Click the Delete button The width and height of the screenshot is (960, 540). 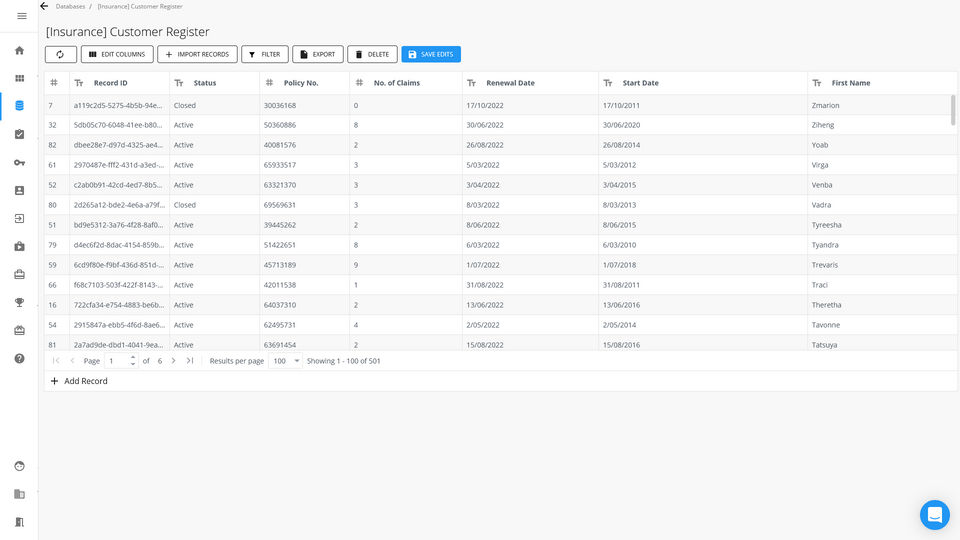(372, 54)
